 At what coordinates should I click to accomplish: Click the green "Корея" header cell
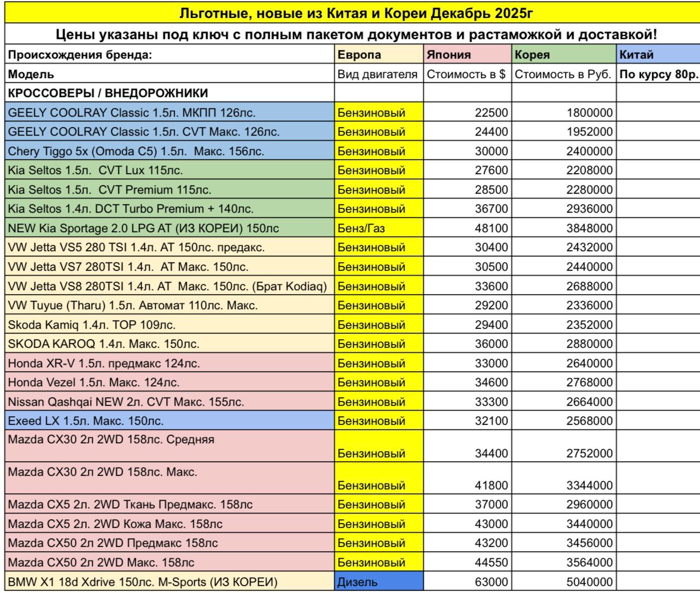(x=563, y=55)
